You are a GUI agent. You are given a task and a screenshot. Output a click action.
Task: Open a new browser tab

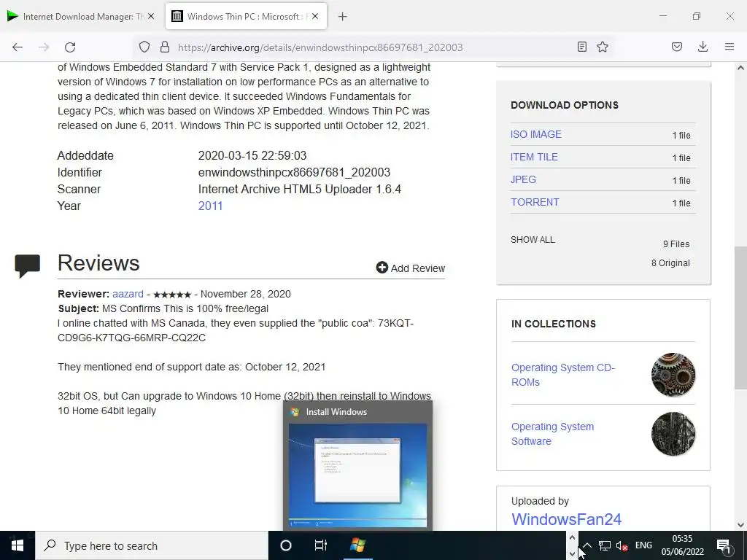tap(343, 17)
